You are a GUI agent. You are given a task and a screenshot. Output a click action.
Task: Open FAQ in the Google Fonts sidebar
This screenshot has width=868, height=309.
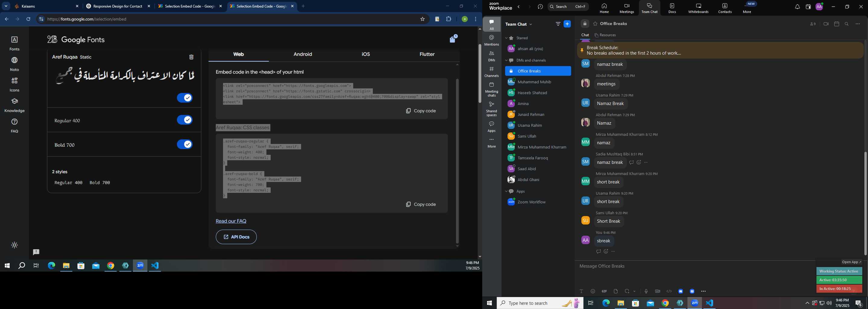pyautogui.click(x=14, y=126)
